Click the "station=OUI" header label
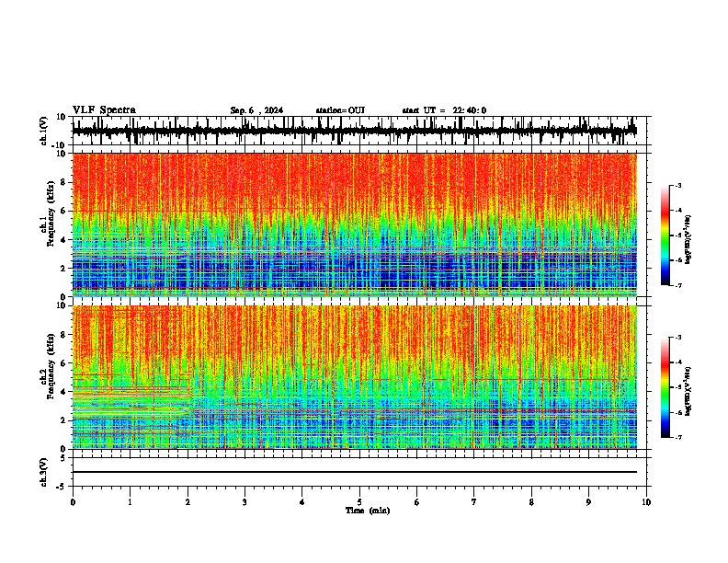The height and width of the screenshot is (563, 728). click(340, 110)
